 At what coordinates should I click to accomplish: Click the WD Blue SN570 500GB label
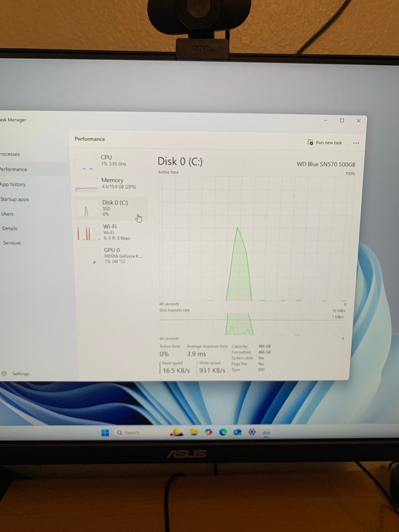(x=326, y=164)
